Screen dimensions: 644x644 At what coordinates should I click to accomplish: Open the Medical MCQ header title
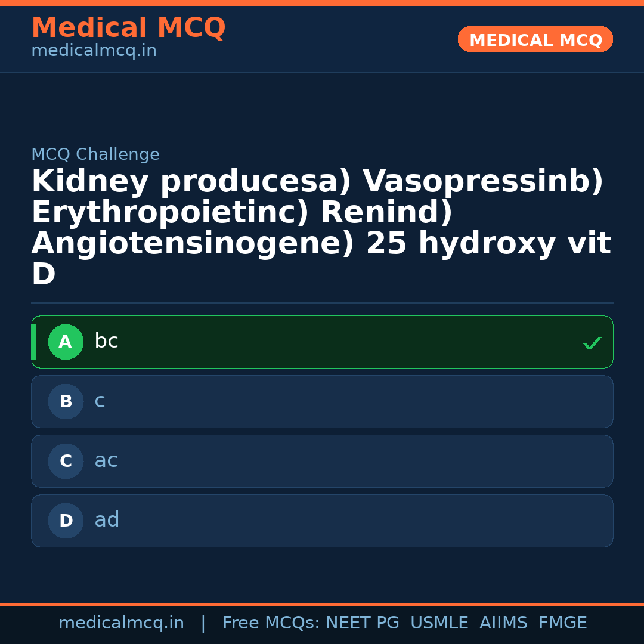pyautogui.click(x=128, y=28)
